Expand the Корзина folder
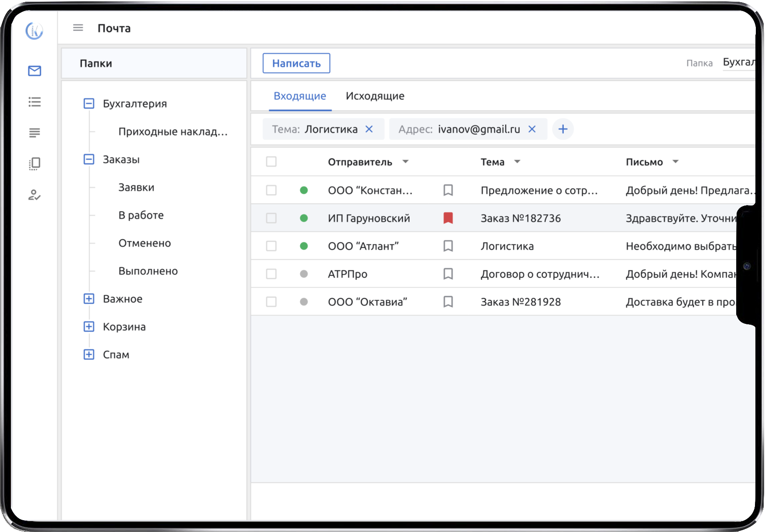Viewport: 765px width, 532px height. click(89, 327)
